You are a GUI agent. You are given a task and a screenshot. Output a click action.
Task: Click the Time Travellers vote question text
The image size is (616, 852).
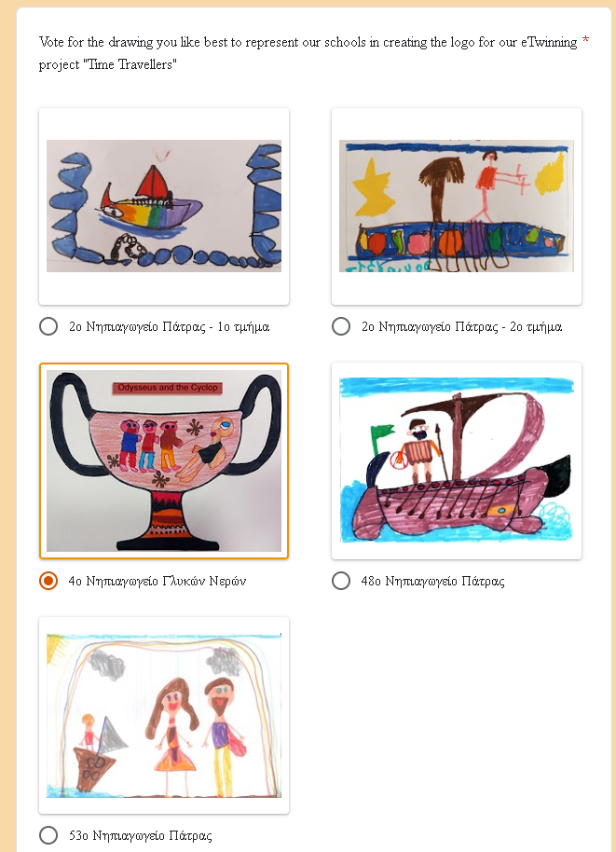pyautogui.click(x=308, y=53)
